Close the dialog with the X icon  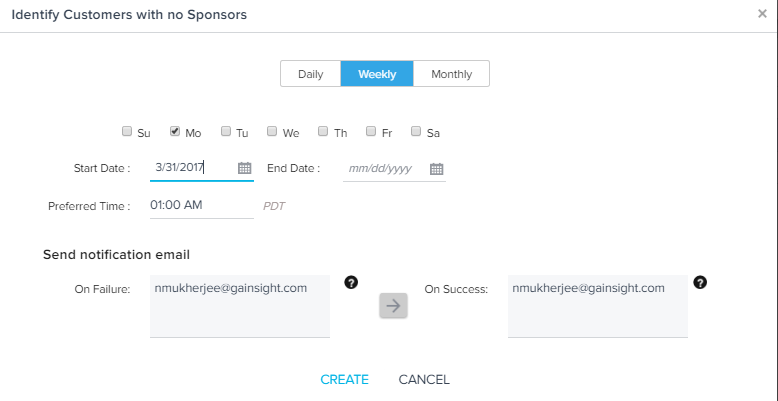(762, 14)
